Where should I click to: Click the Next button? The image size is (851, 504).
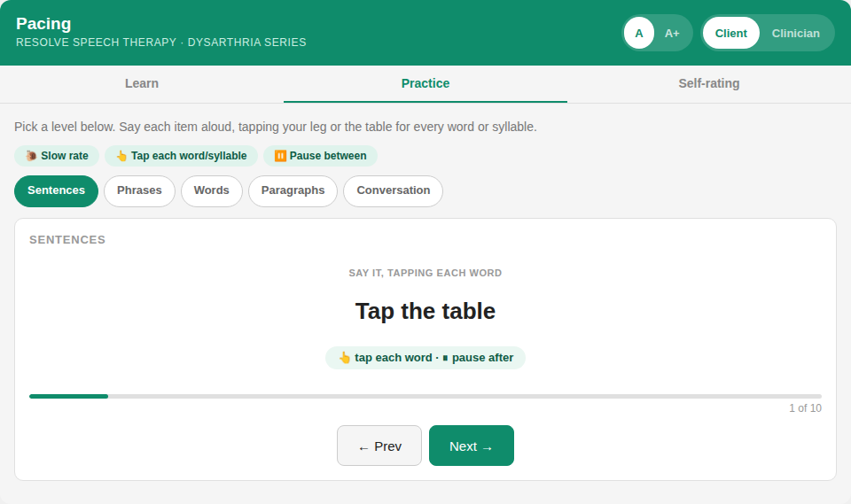[x=471, y=446]
